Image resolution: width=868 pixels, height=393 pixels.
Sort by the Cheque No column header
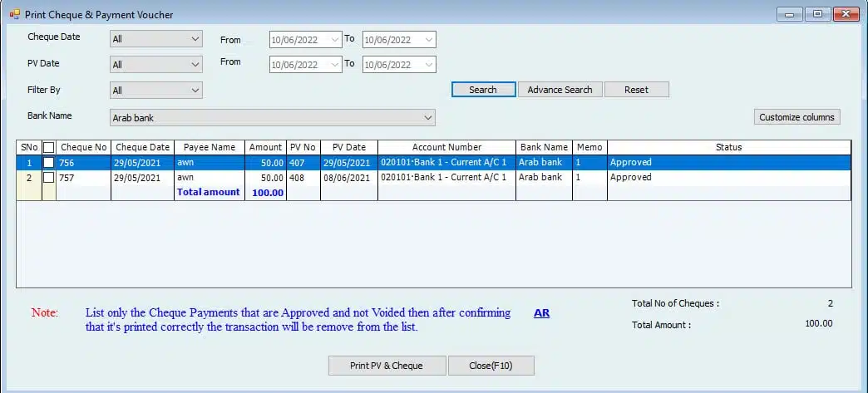pos(84,147)
